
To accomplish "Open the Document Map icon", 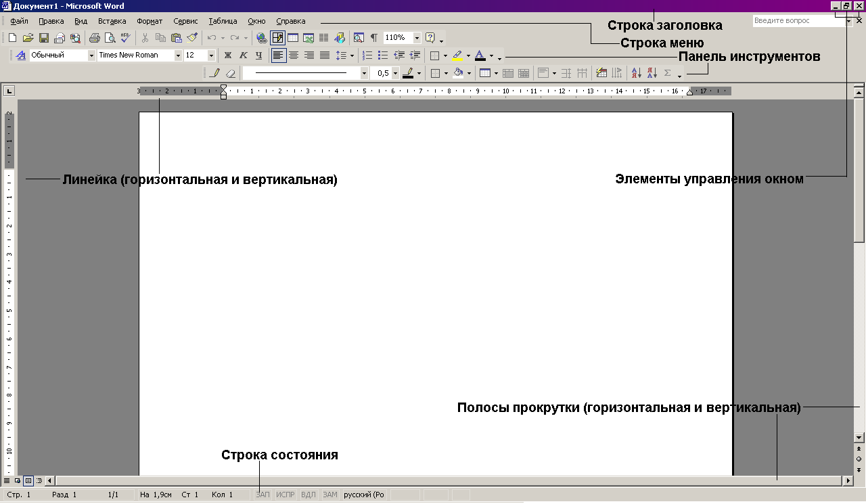I will point(359,38).
